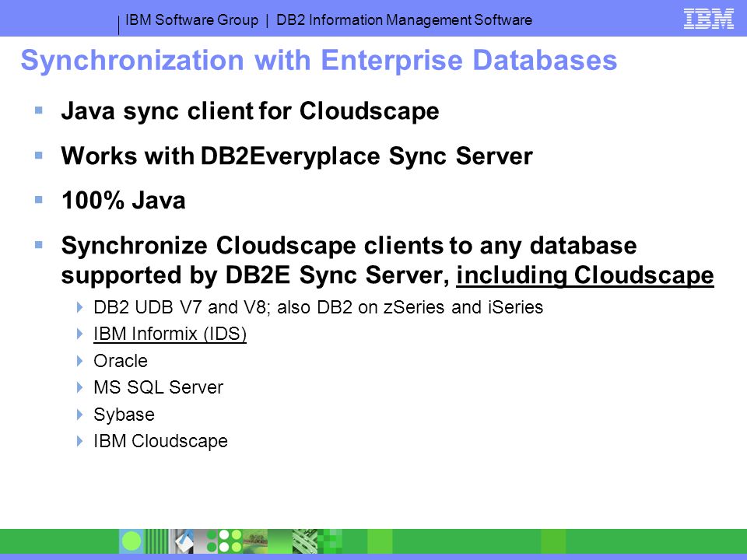The height and width of the screenshot is (560, 747).
Task: Click the arrow marker beside 'DB2 UDB V7 and V8'
Action: point(79,307)
